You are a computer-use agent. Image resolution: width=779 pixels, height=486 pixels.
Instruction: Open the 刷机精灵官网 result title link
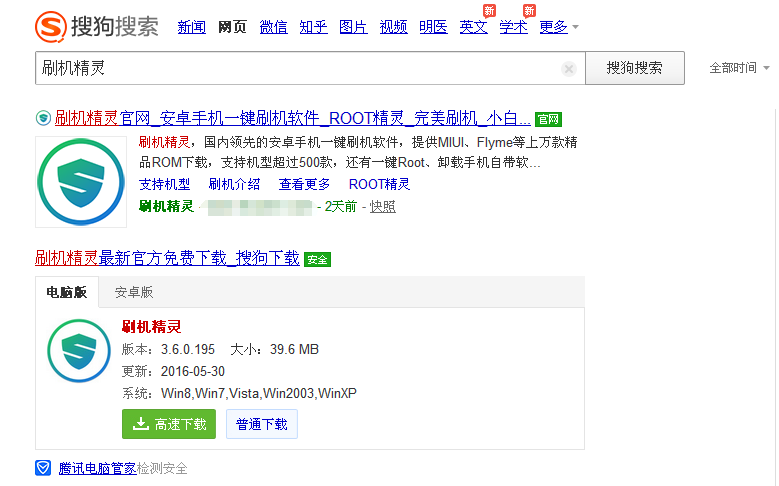pyautogui.click(x=293, y=118)
